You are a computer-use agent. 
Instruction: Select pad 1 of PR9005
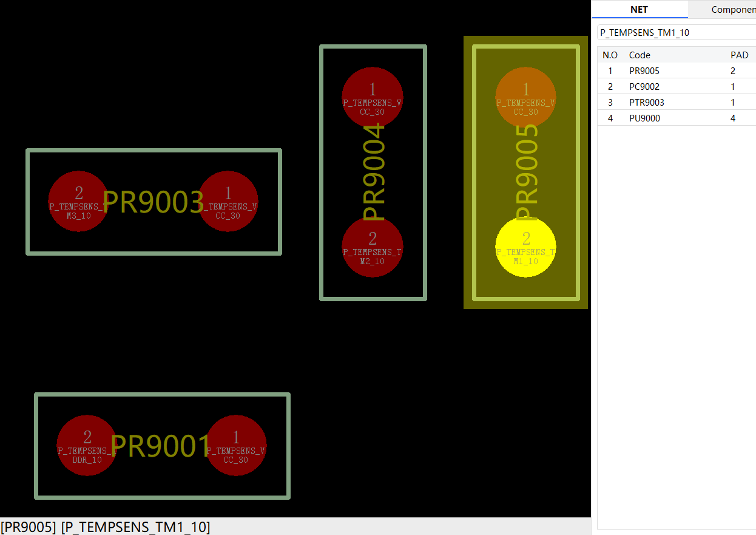coord(526,97)
